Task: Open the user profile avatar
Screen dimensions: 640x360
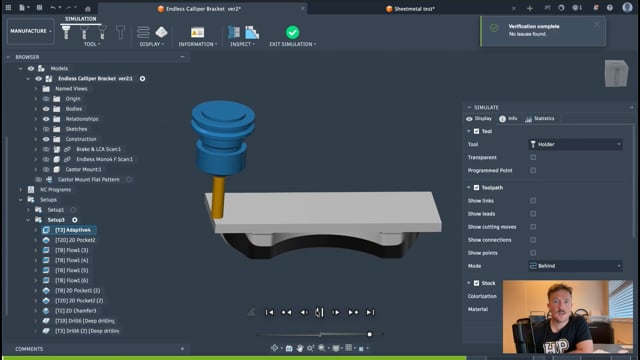Action: 627,8
